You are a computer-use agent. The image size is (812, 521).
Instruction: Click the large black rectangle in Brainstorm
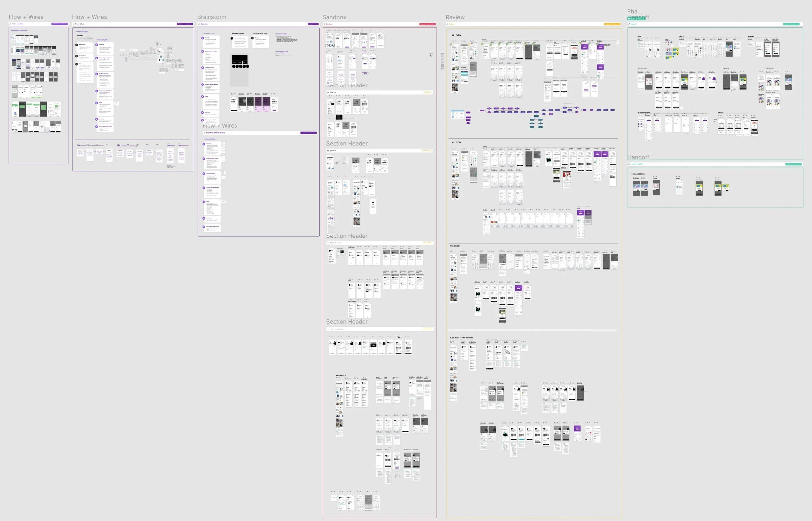[240, 58]
